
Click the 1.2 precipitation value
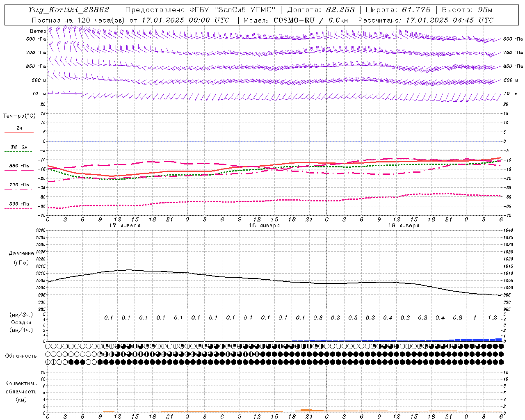tap(492, 317)
